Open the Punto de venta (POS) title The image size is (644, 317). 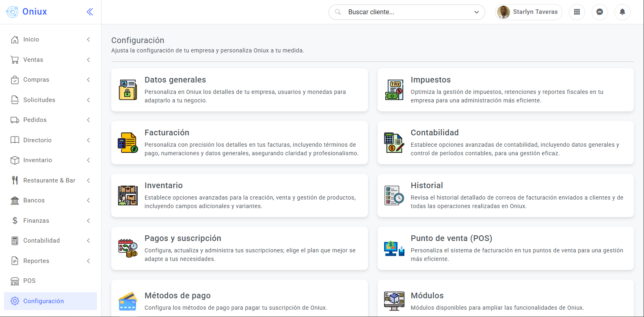click(x=451, y=239)
